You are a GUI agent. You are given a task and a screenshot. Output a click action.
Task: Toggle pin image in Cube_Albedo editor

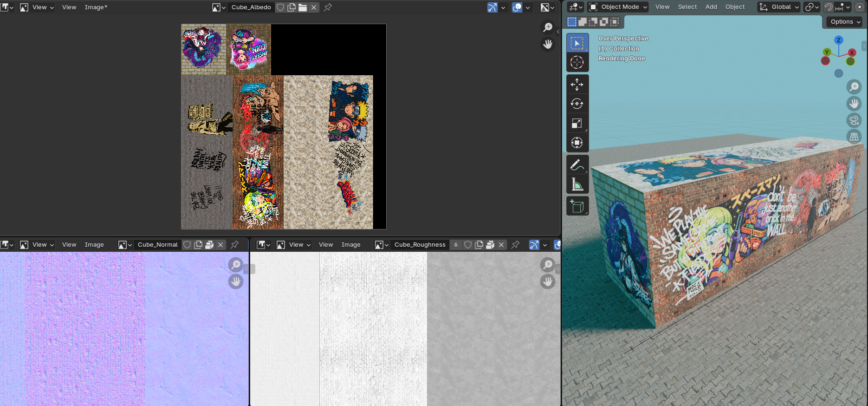point(328,7)
